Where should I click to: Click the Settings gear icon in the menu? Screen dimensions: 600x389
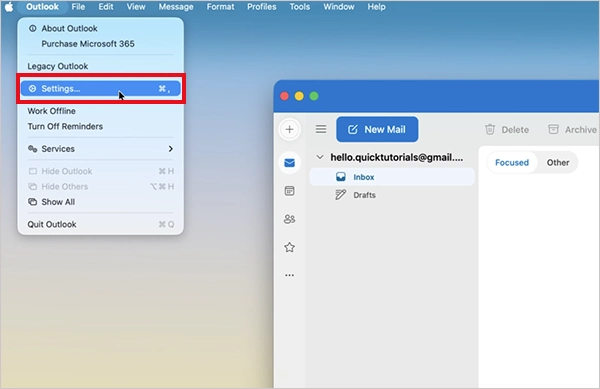tap(33, 89)
